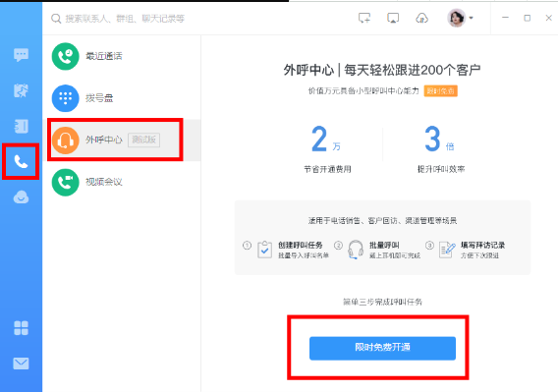Open the contacts book icon in sidebar
Screen dimensions: 558x392
point(21,126)
